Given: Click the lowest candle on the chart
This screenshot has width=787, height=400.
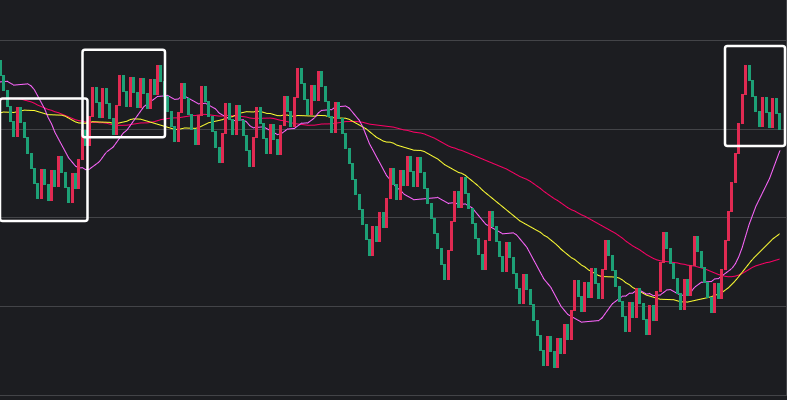Looking at the screenshot, I should click(x=555, y=352).
